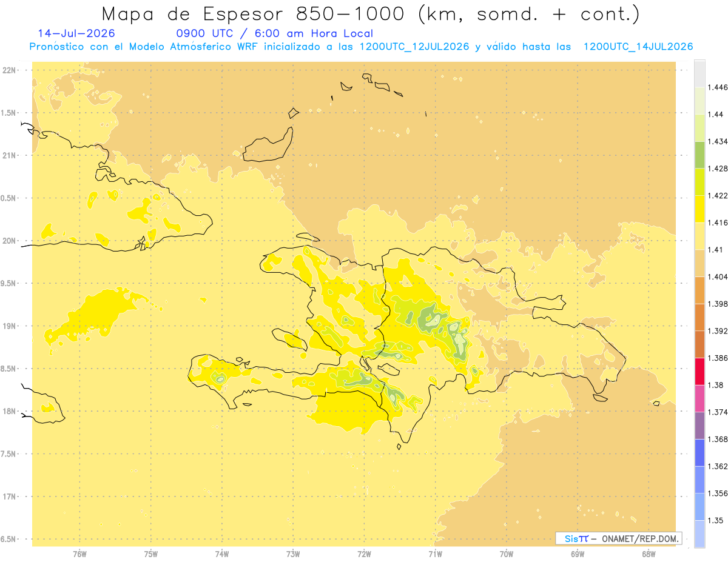Select the bright yellow swatch between 1.416 and 1.422
Viewport: 728px width, 562px height.
click(699, 209)
